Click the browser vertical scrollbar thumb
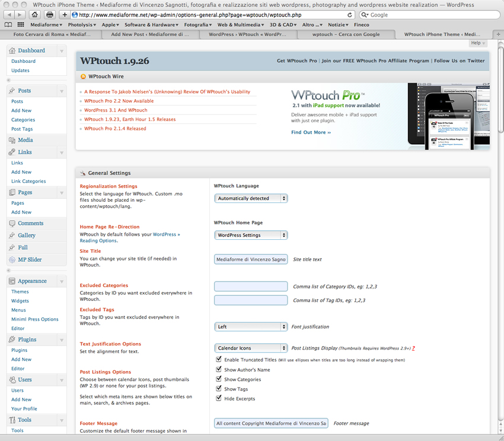Image resolution: width=504 pixels, height=441 pixels. click(x=500, y=89)
